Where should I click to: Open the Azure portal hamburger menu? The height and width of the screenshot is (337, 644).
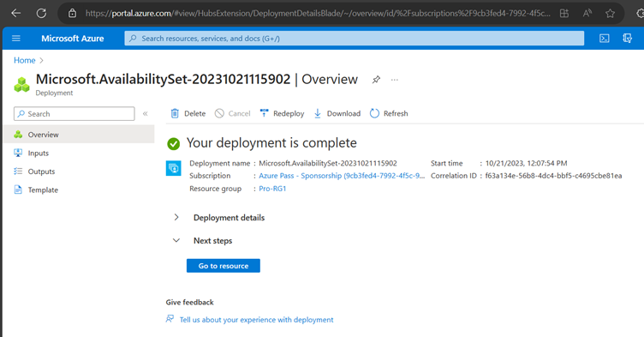point(16,39)
